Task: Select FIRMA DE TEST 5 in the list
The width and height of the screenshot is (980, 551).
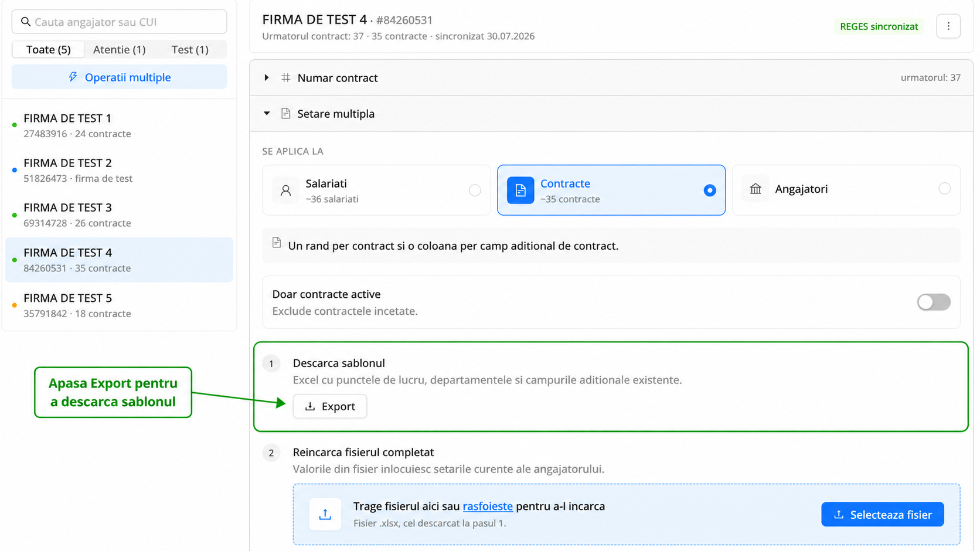Action: pos(120,305)
